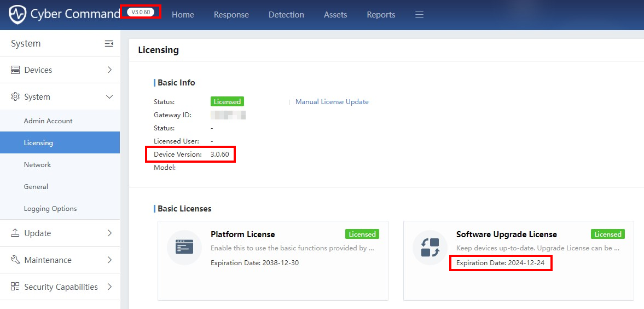
Task: Click the Licensing page title
Action: (x=159, y=50)
